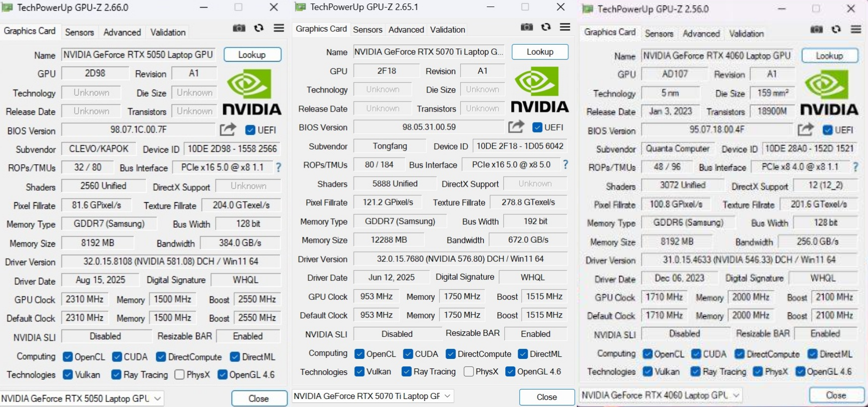The height and width of the screenshot is (407, 868).
Task: Open the hamburger menu in GPU-Z 2.65.1
Action: tap(565, 27)
